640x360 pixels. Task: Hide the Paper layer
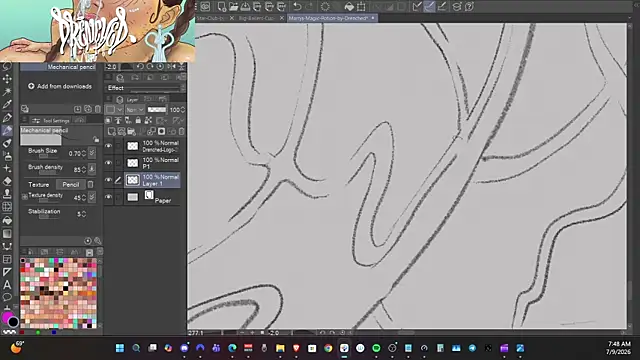tap(109, 197)
